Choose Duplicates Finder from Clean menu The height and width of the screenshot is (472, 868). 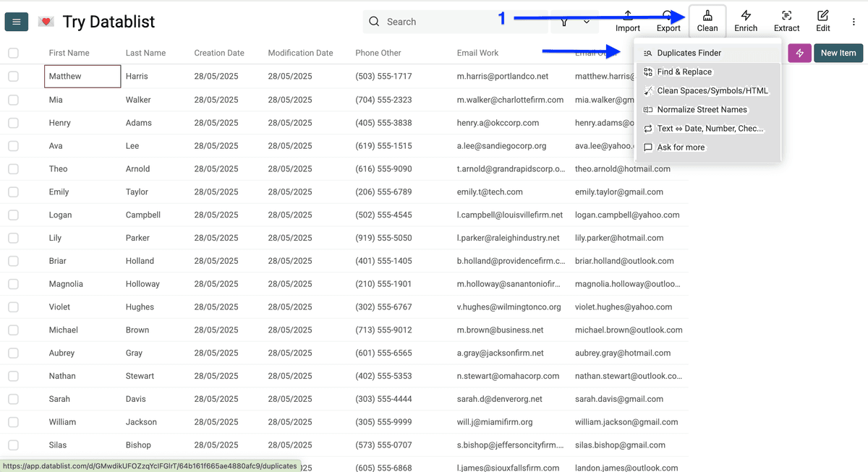click(x=707, y=53)
